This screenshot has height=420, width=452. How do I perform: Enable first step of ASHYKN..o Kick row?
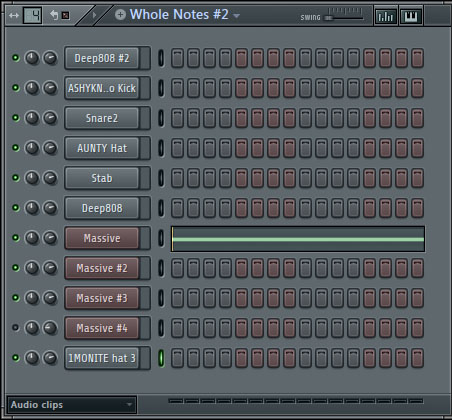tap(177, 88)
